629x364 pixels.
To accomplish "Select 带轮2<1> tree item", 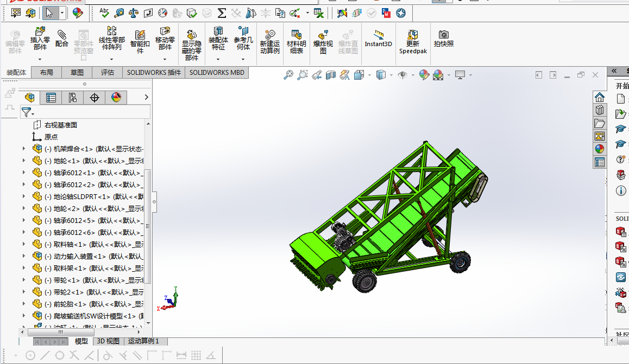I will click(88, 292).
